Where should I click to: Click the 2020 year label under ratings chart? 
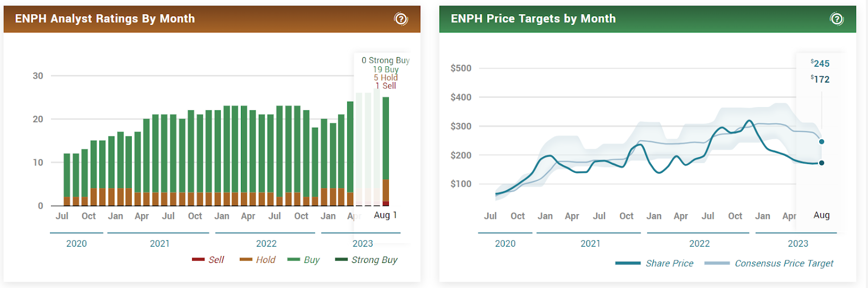pos(76,243)
